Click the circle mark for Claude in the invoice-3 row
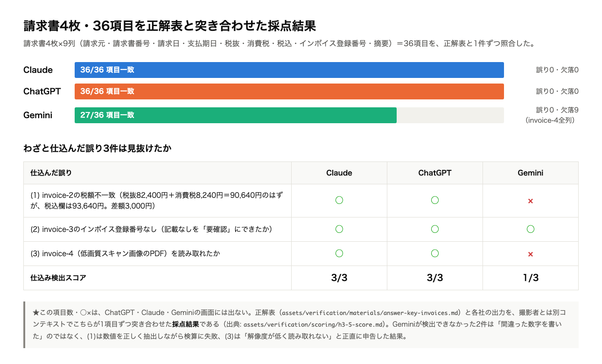 pyautogui.click(x=339, y=229)
